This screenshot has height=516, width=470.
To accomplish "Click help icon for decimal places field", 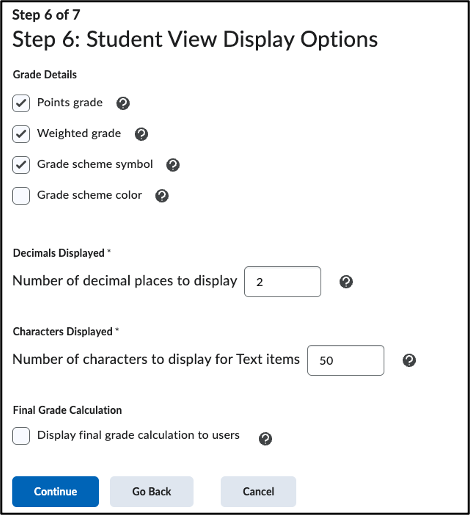I will (x=346, y=282).
